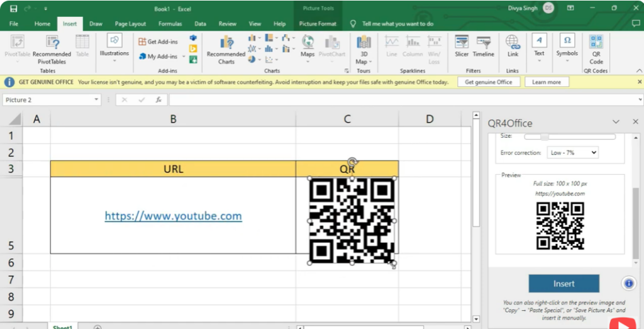
Task: Open the Ribbon Display Options icon
Action: [x=570, y=8]
